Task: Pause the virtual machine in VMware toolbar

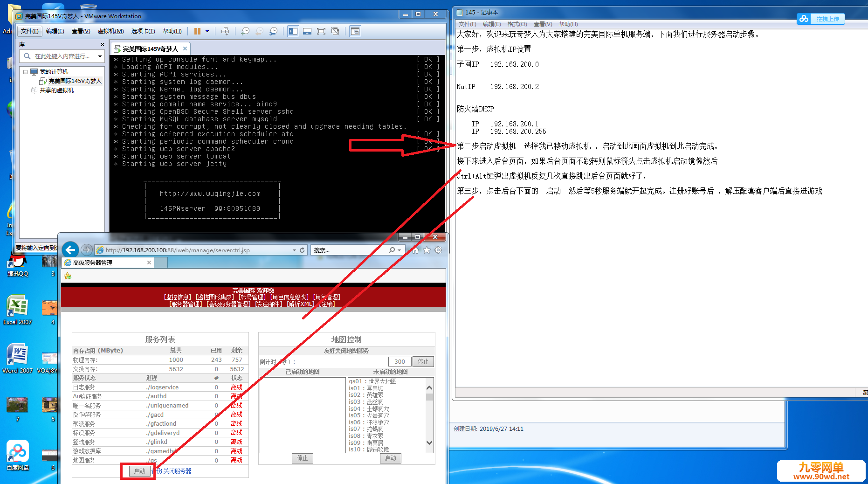Action: (197, 31)
